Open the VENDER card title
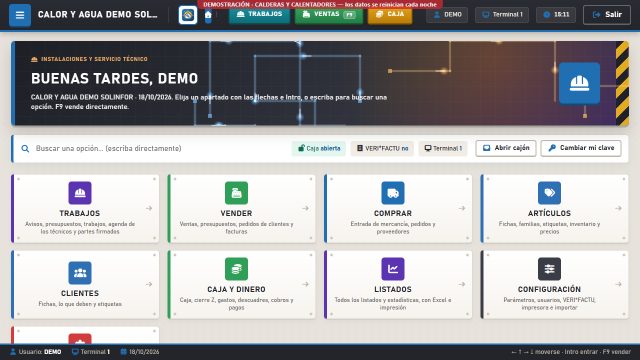640x360 pixels. [x=236, y=213]
